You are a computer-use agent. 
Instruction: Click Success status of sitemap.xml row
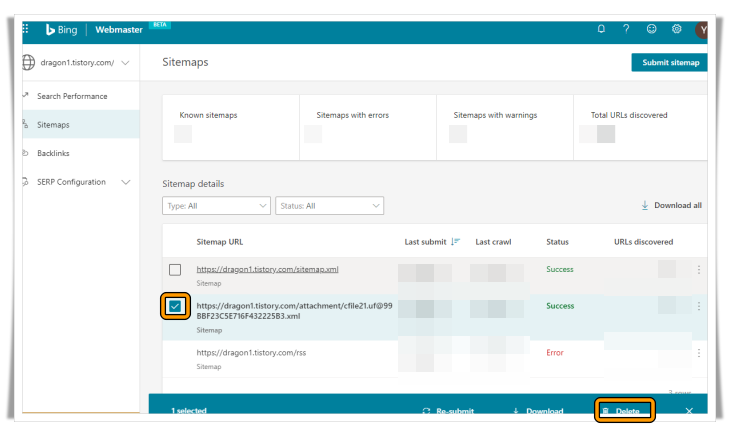[x=560, y=269]
